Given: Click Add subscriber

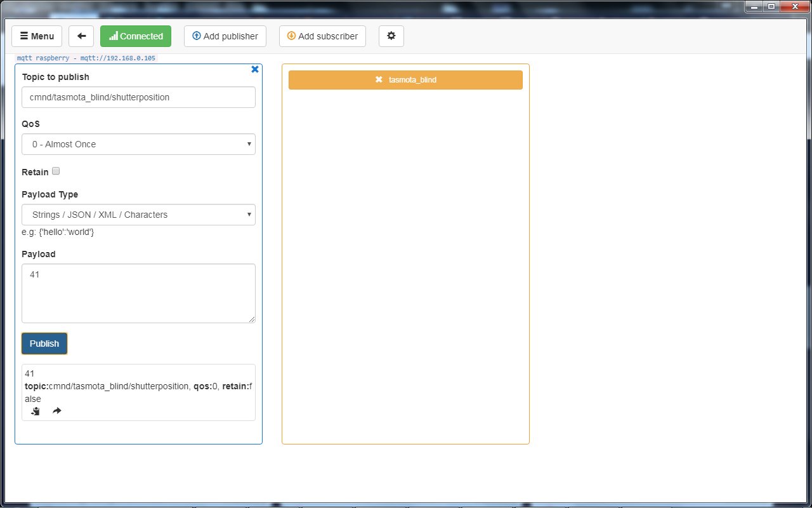Looking at the screenshot, I should click(322, 36).
